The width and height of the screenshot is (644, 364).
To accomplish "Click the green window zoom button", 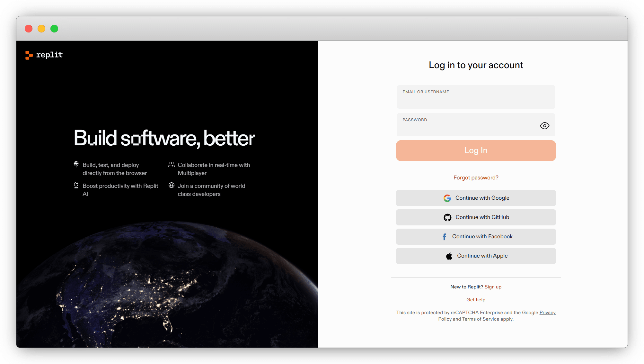I will point(54,29).
